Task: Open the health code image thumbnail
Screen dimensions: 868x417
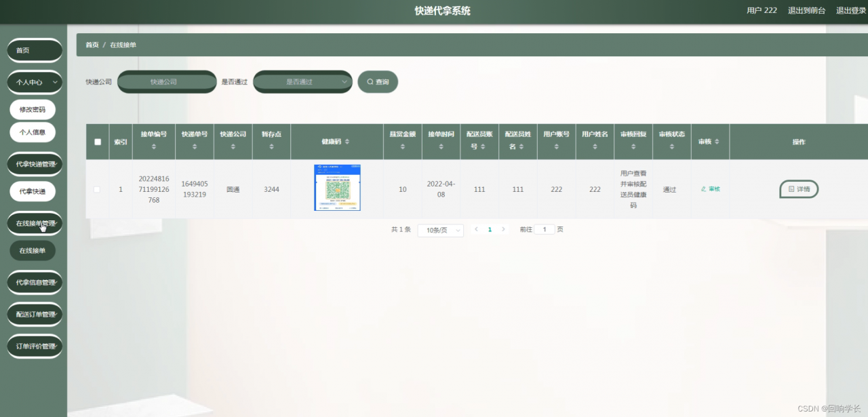Action: (337, 188)
